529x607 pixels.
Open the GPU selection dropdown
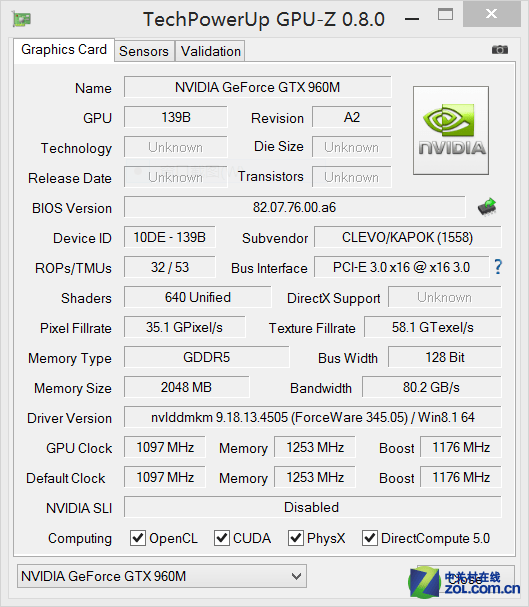point(162,576)
